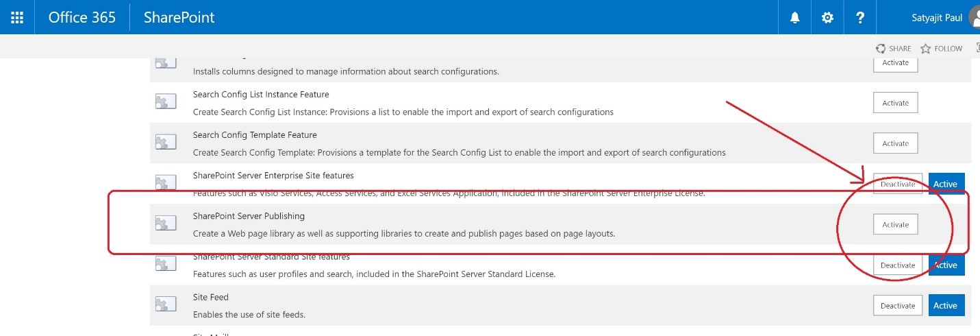
Task: Deactivate the Site Feed feature
Action: pos(898,305)
